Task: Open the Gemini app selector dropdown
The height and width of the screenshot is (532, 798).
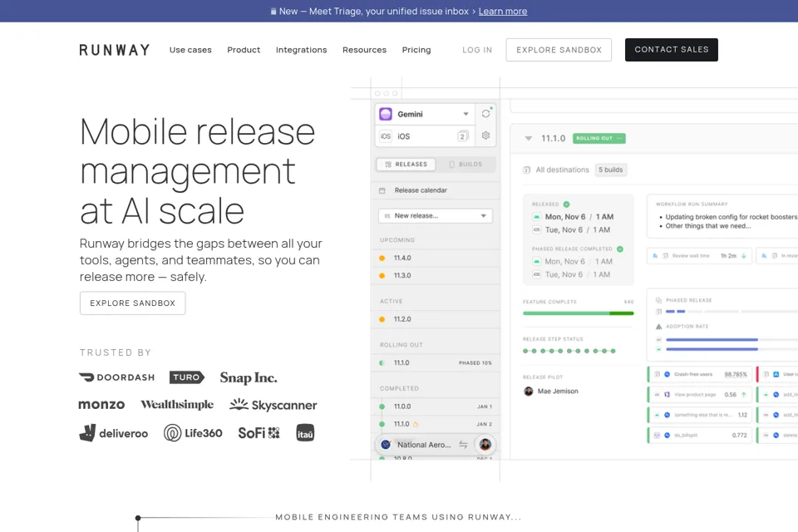Action: [425, 114]
